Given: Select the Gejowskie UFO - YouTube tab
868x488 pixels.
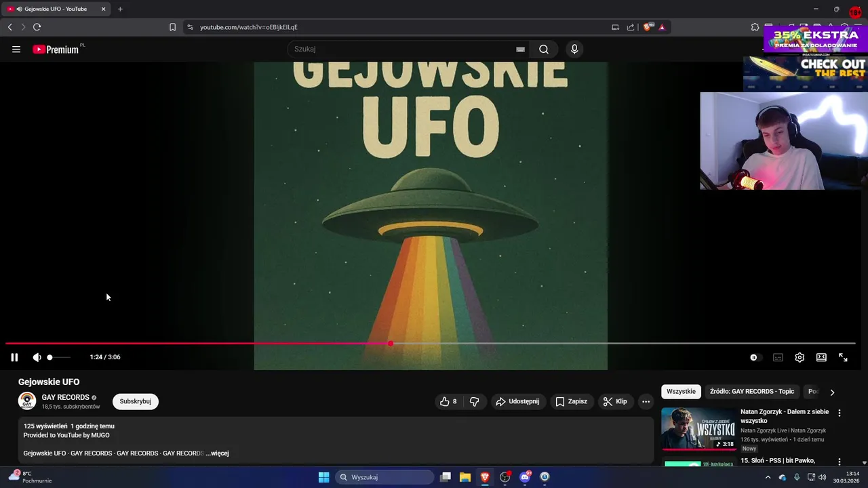Looking at the screenshot, I should [x=56, y=9].
